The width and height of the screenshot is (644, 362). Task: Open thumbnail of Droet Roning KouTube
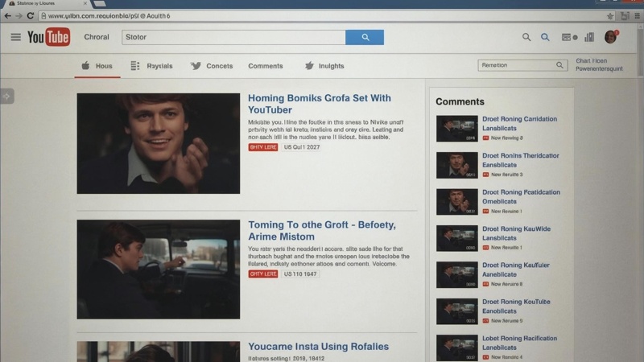[456, 311]
